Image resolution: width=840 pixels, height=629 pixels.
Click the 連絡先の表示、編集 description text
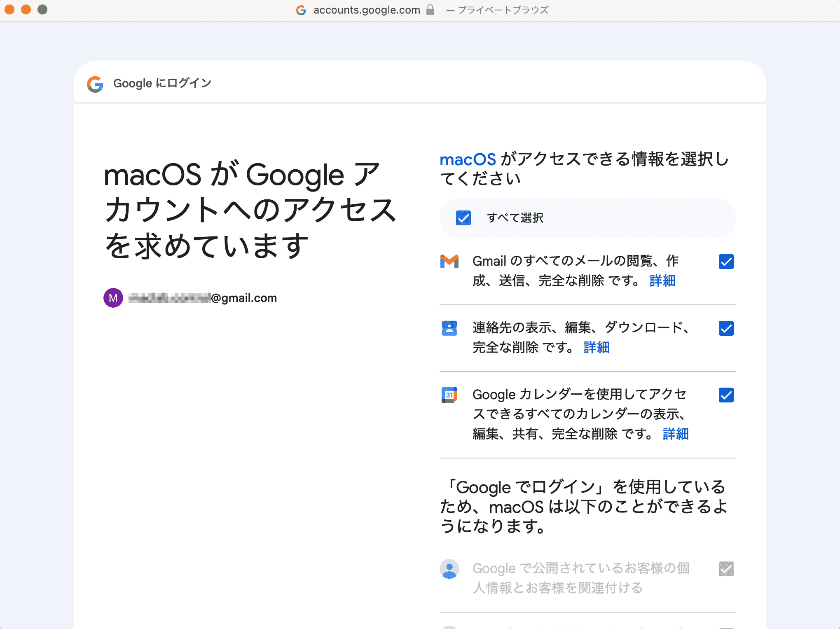coord(581,338)
